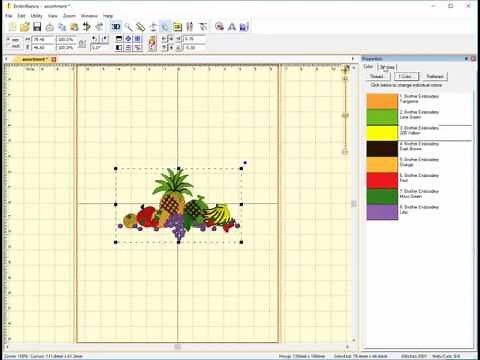
Task: Select the Tangerine orange color swatch
Action: (382, 101)
